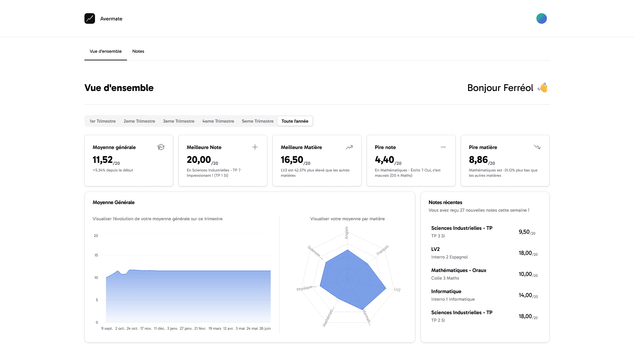Image resolution: width=634 pixels, height=364 pixels.
Task: Select the 5eme Trimestre filter
Action: pyautogui.click(x=258, y=121)
